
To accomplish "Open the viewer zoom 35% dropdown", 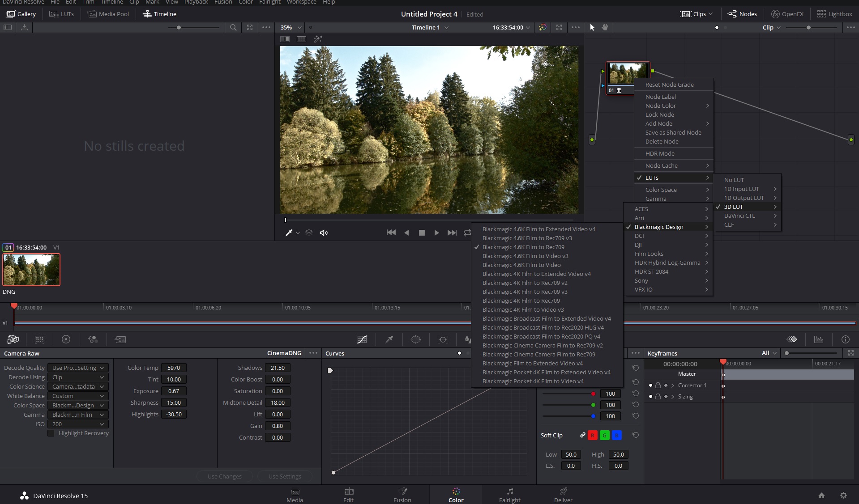I will [x=291, y=27].
